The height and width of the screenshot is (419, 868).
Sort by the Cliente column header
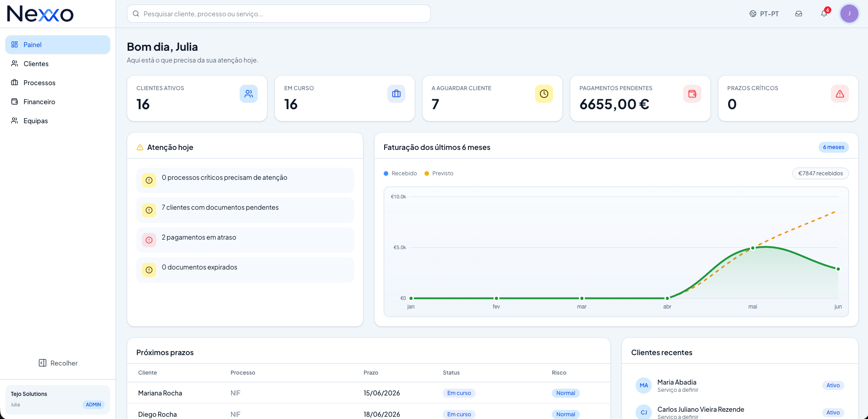tap(148, 373)
